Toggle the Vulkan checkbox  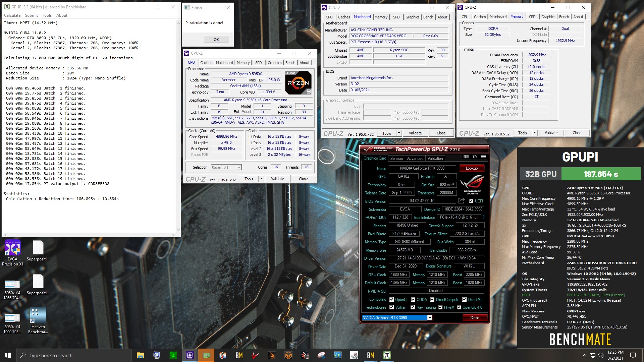pos(391,307)
